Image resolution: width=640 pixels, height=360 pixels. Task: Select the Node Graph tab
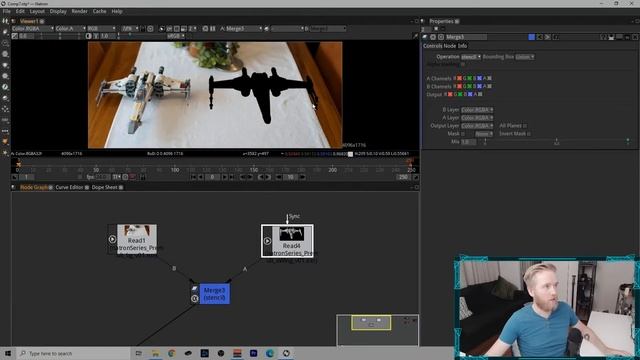pyautogui.click(x=33, y=187)
